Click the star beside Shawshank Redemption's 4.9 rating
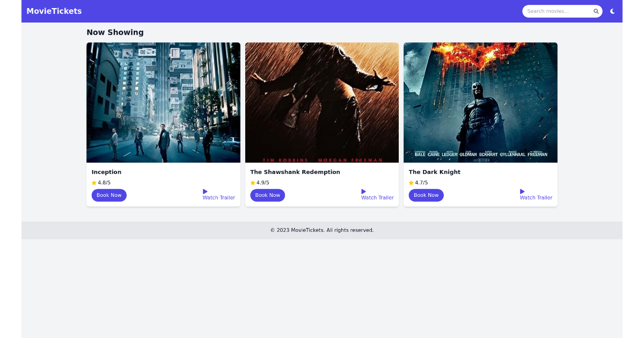Screen dimensions: 644x338 point(252,182)
